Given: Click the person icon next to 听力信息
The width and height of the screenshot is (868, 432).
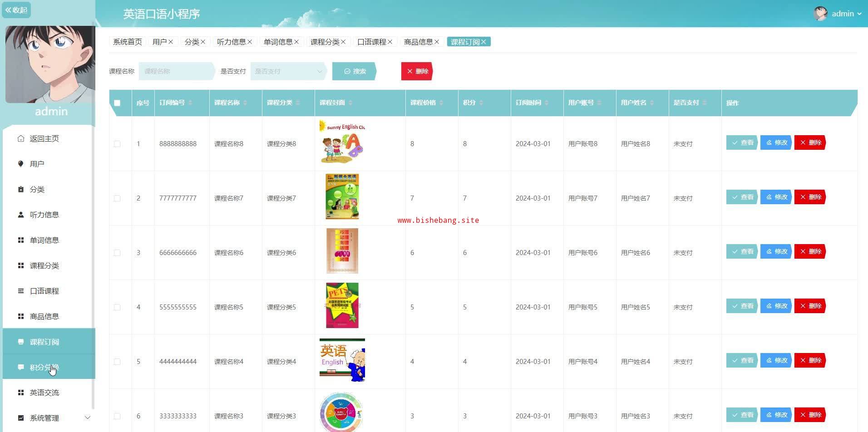Looking at the screenshot, I should 20,215.
